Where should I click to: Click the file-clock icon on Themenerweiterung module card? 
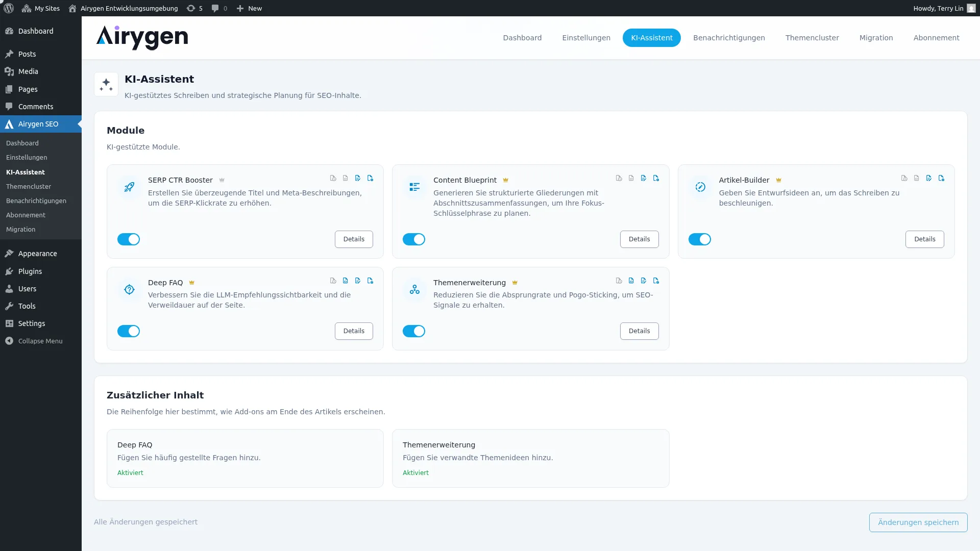(x=619, y=281)
